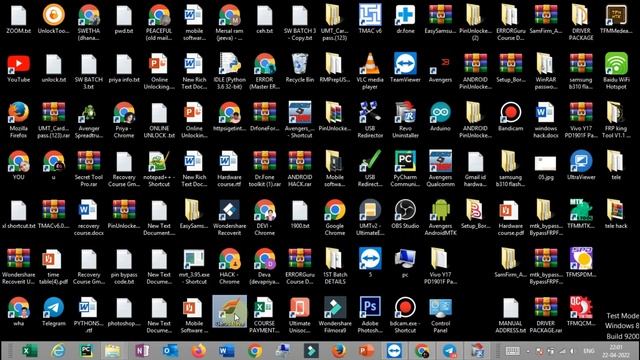640x360 pixels.
Task: Select the 1900.txt file
Action: click(x=300, y=214)
